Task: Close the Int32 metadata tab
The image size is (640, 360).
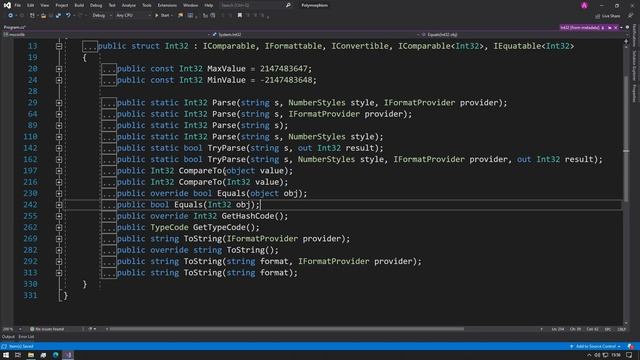Action: click(616, 27)
